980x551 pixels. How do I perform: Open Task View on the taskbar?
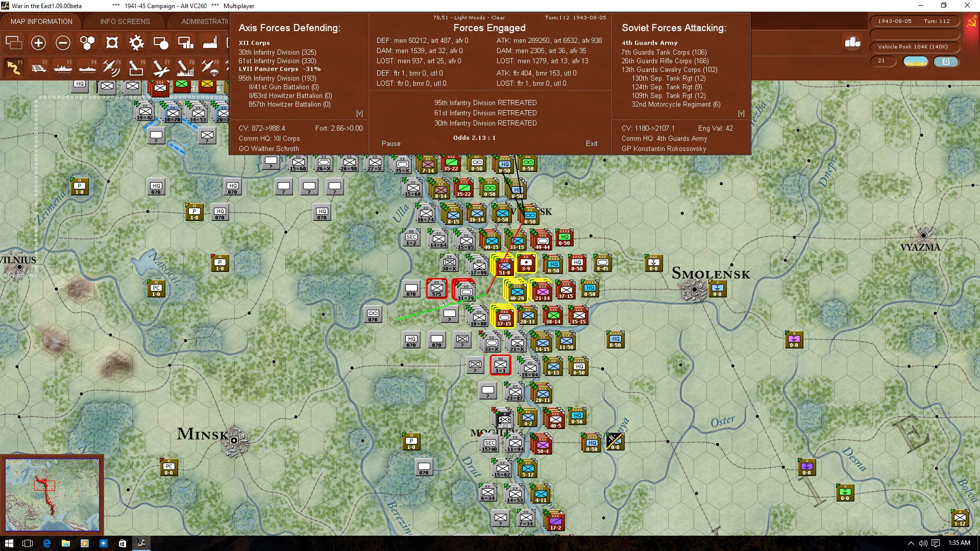coord(28,543)
